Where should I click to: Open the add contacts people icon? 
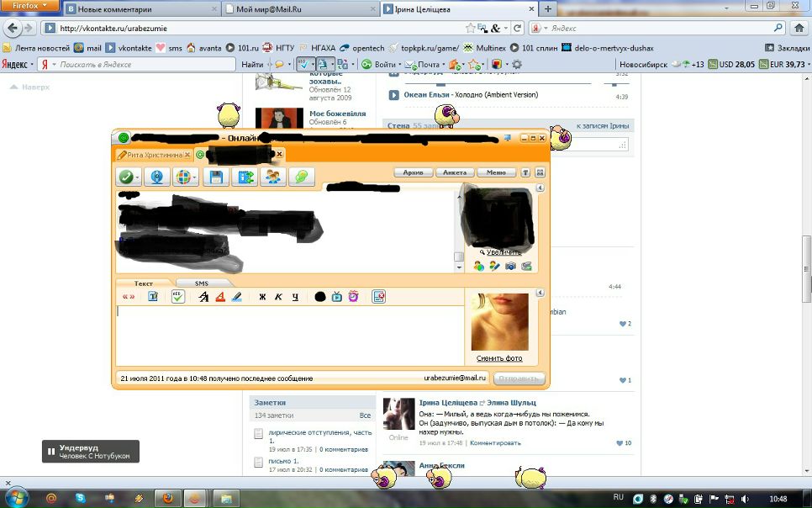click(272, 177)
